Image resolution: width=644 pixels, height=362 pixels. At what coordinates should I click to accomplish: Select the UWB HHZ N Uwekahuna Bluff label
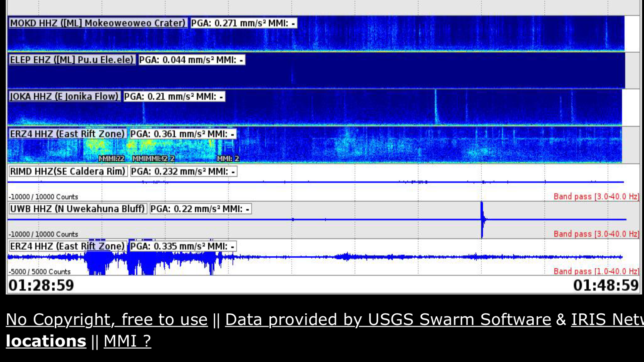pos(77,209)
